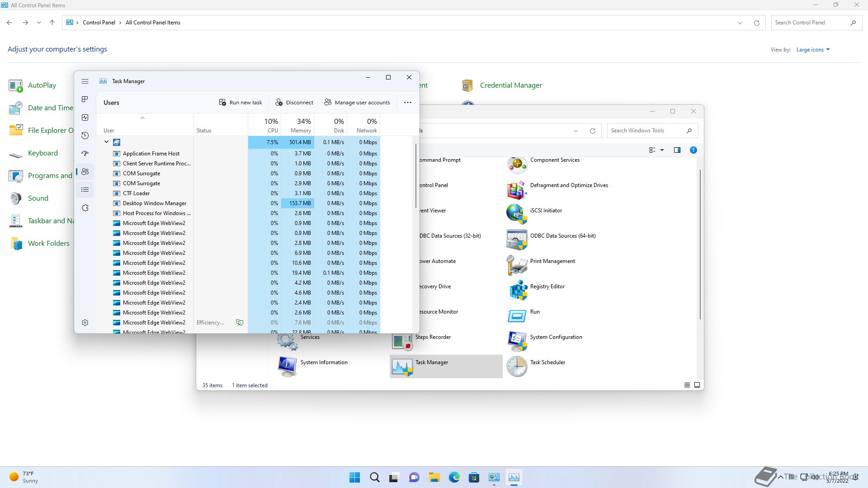The width and height of the screenshot is (868, 488).
Task: Click Run new task button
Action: (x=241, y=103)
